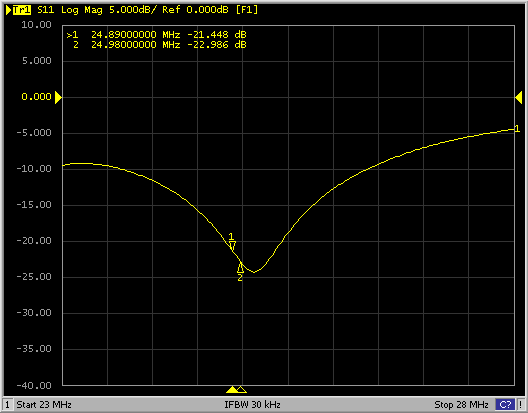Click the C? correction status indicator

[505, 404]
